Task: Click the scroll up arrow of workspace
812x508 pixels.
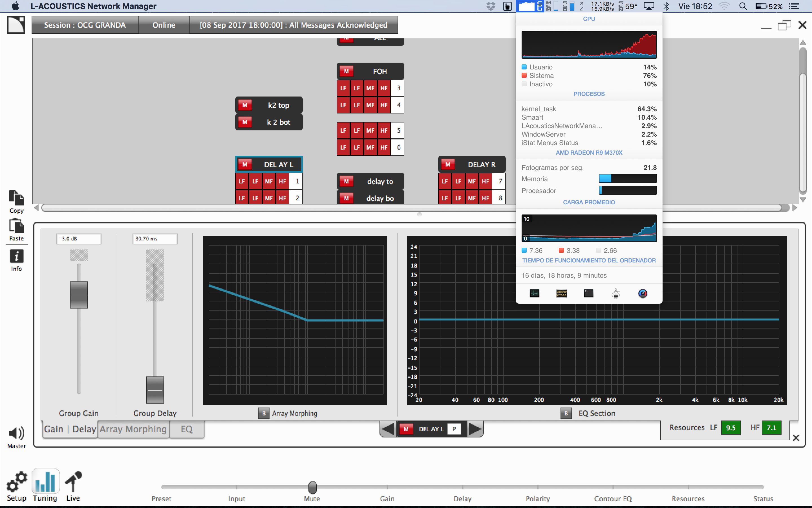Action: (x=803, y=43)
